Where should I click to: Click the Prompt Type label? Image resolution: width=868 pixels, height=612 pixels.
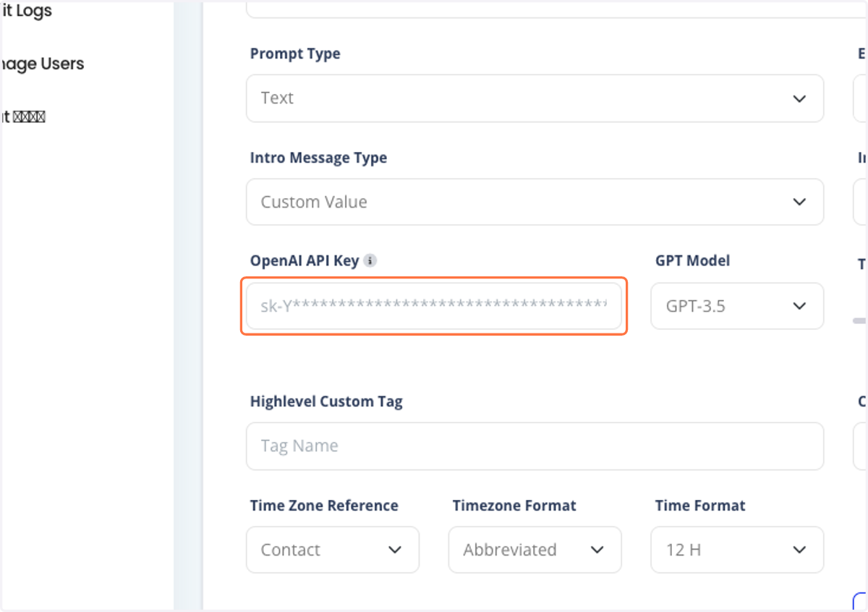pos(295,54)
